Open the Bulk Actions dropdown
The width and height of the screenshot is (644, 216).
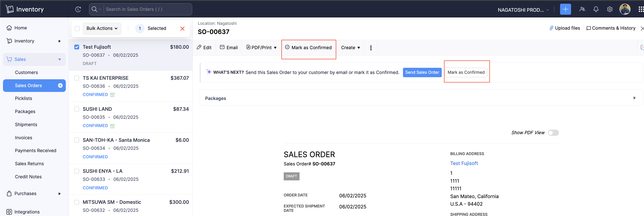click(102, 28)
